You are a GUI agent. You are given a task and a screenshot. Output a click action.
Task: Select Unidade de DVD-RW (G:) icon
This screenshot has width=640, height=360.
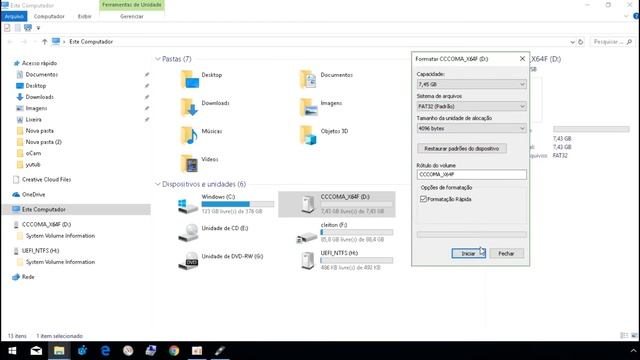pos(188,261)
